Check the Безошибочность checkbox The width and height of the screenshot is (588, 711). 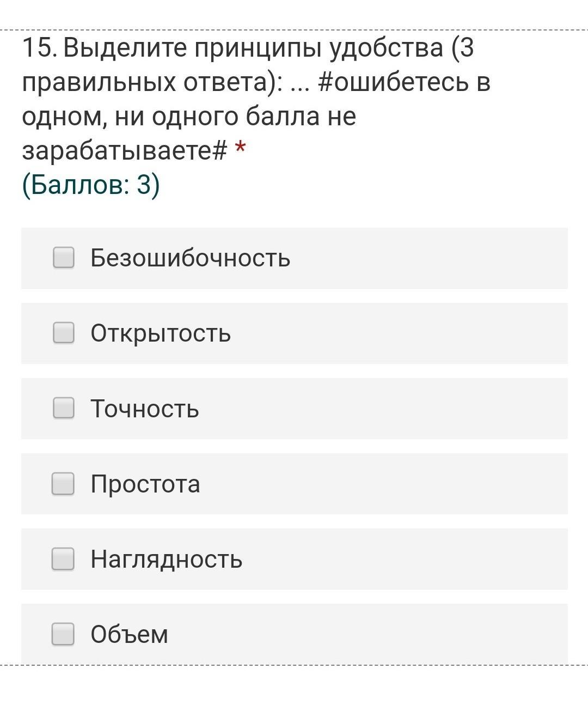(63, 257)
